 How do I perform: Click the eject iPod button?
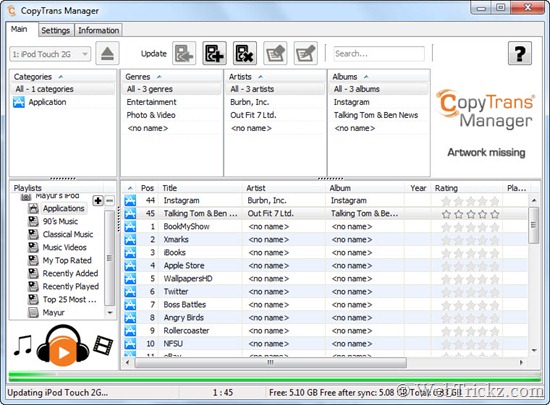(107, 54)
